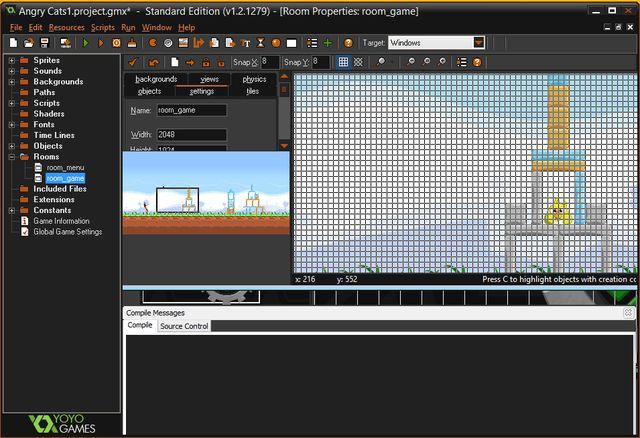This screenshot has height=438, width=640.
Task: Open Global Game Settings in the tree
Action: (67, 232)
